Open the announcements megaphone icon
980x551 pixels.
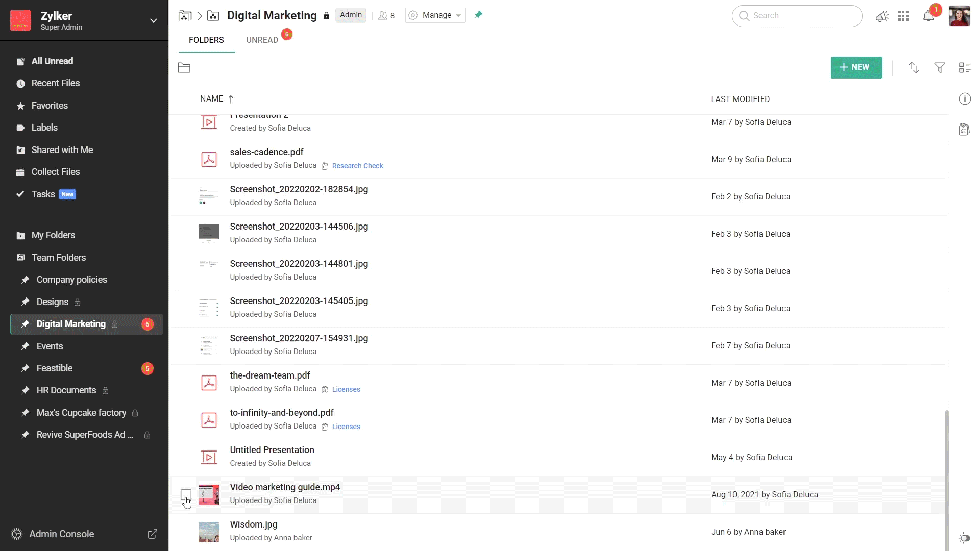(882, 16)
